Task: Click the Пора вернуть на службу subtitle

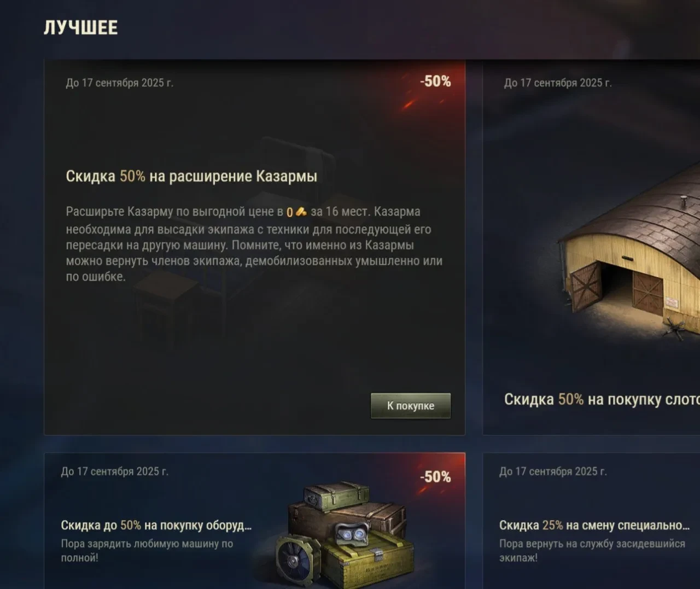Action: tap(592, 551)
